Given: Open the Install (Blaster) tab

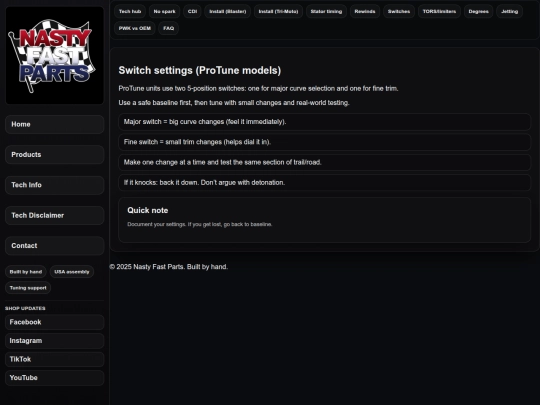Looking at the screenshot, I should [228, 11].
